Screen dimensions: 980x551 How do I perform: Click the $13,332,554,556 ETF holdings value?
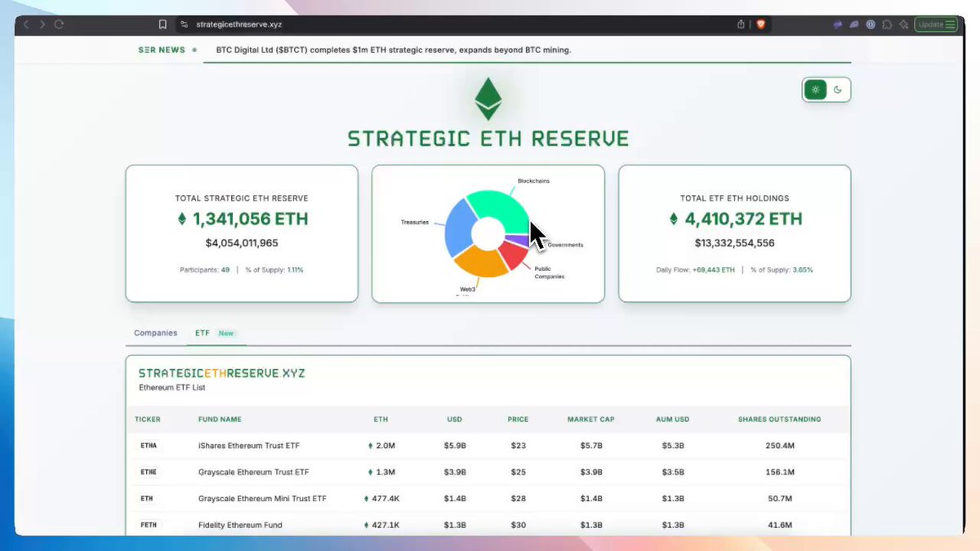734,242
